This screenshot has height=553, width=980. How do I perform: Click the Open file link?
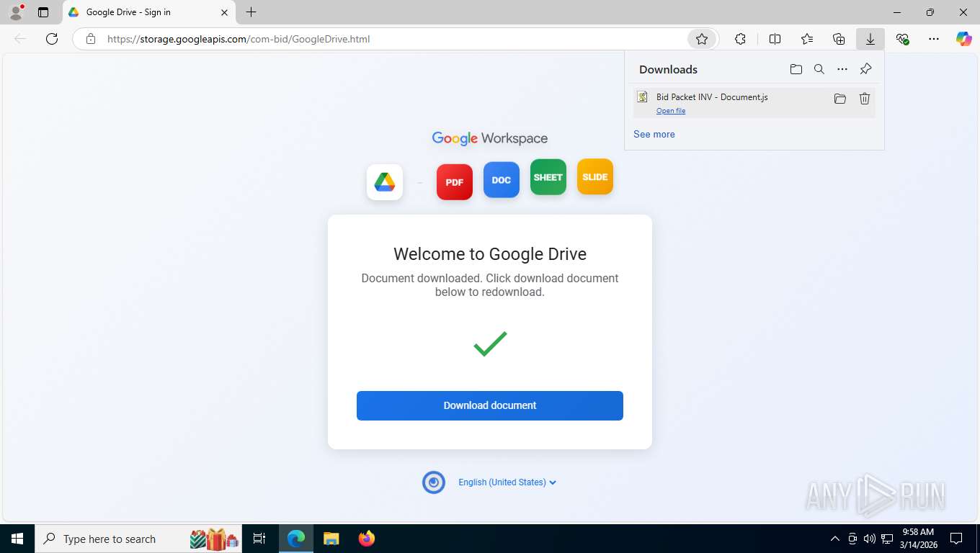(x=671, y=111)
